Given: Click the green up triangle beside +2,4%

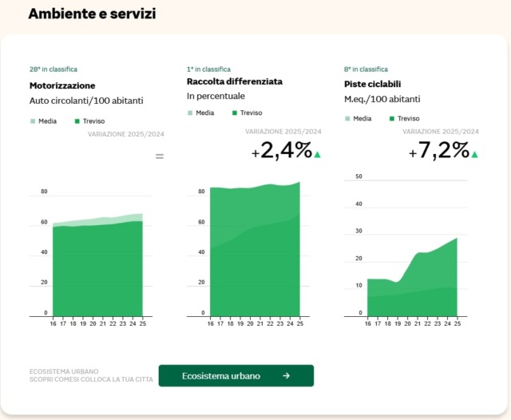Looking at the screenshot, I should point(317,155).
